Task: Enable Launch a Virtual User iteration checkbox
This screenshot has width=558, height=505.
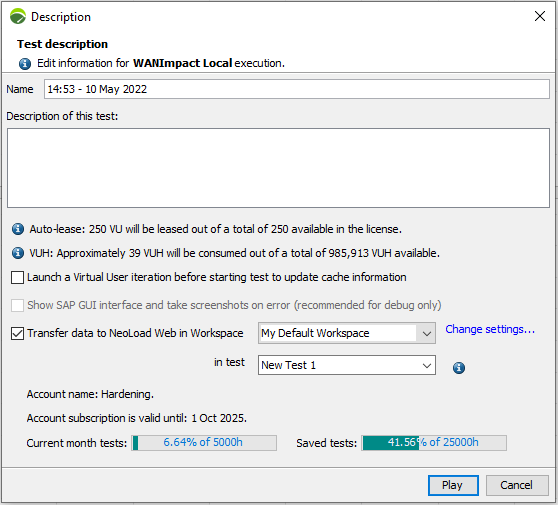Action: [x=17, y=277]
